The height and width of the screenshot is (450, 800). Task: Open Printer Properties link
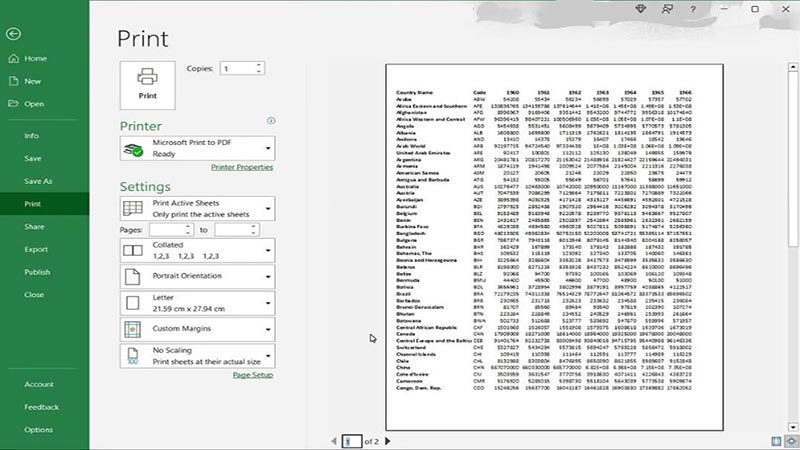point(242,167)
